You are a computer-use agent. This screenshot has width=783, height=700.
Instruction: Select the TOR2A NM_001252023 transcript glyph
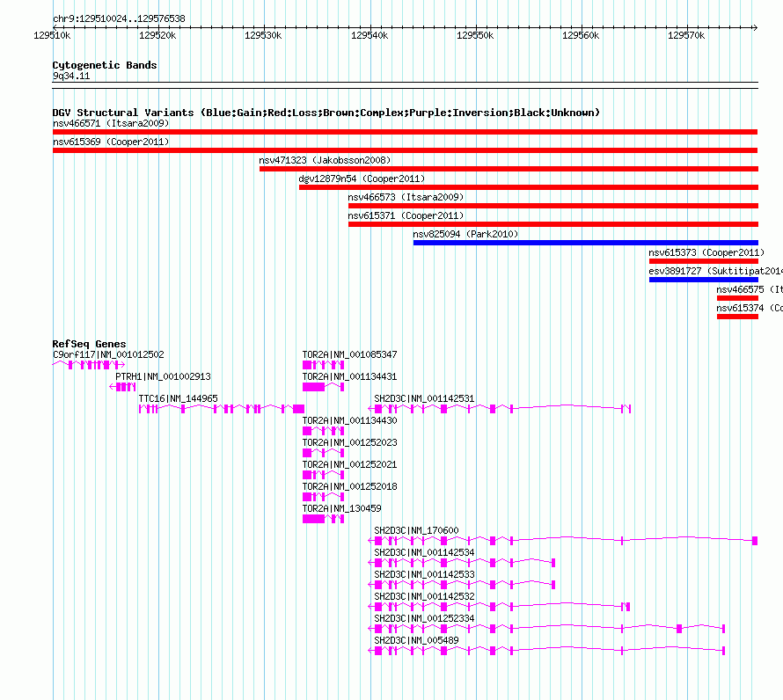point(323,453)
